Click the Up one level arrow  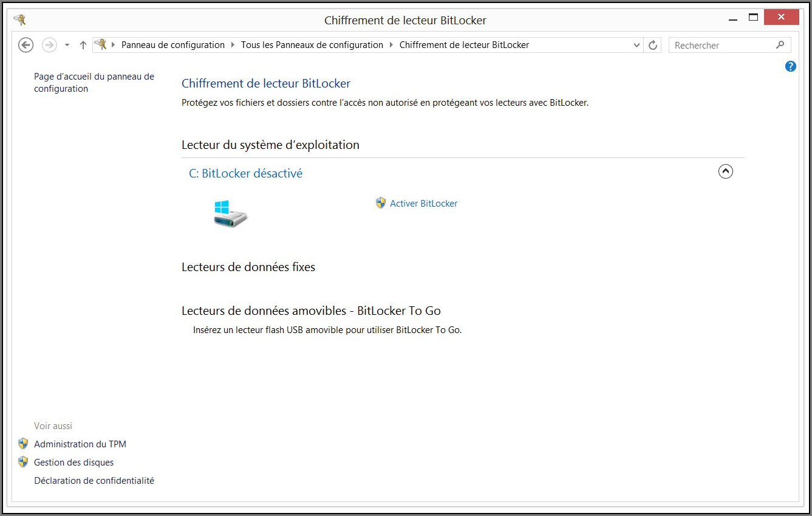coord(83,45)
